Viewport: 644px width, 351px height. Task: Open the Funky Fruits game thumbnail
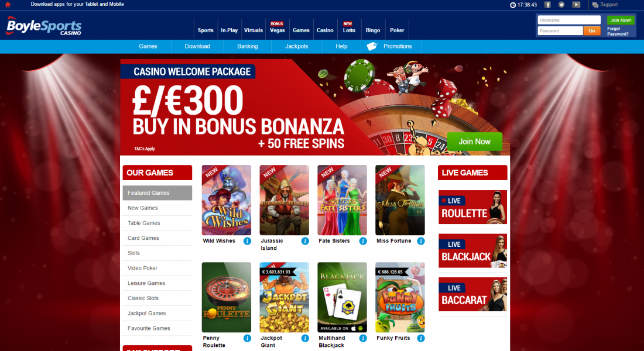400,297
